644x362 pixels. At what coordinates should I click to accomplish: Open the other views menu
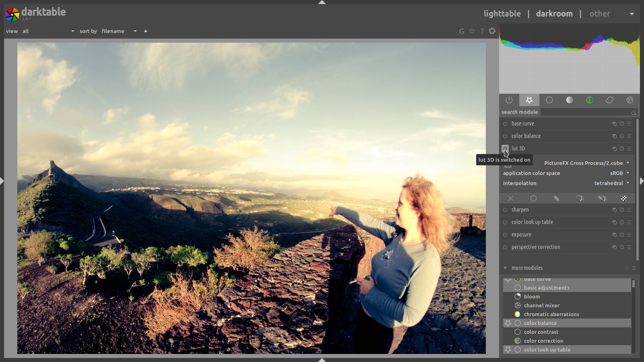click(600, 14)
